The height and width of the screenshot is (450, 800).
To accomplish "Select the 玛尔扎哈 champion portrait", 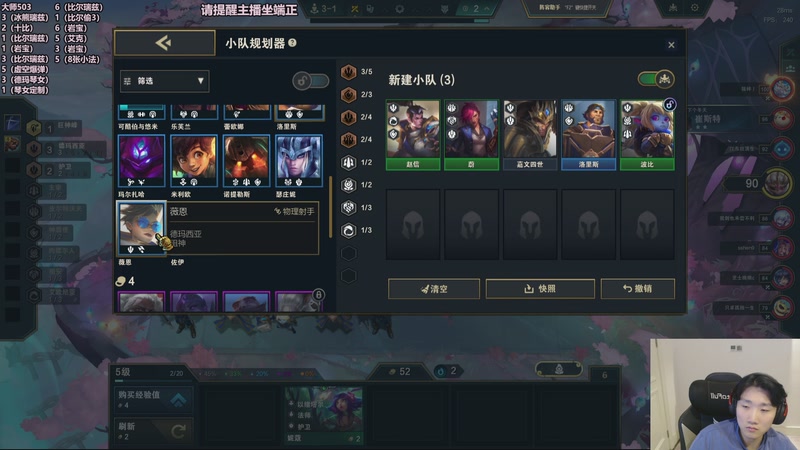I will click(x=141, y=161).
